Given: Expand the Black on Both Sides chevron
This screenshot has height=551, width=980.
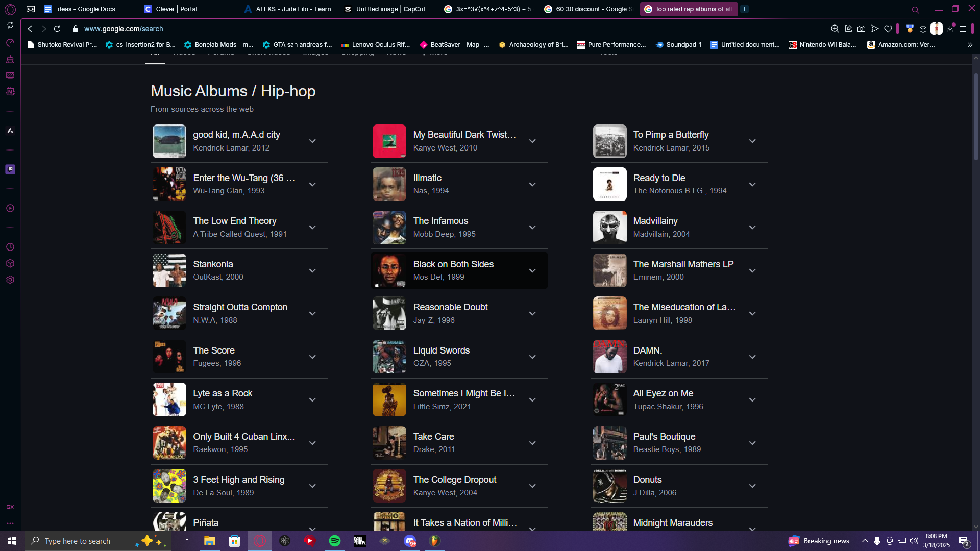Looking at the screenshot, I should point(532,271).
